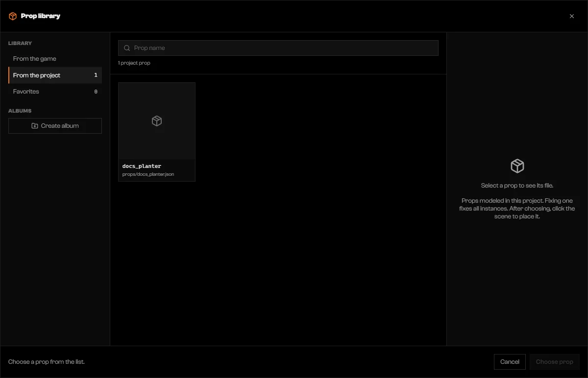Click the search magnifier icon
This screenshot has height=378, width=588.
[x=127, y=48]
